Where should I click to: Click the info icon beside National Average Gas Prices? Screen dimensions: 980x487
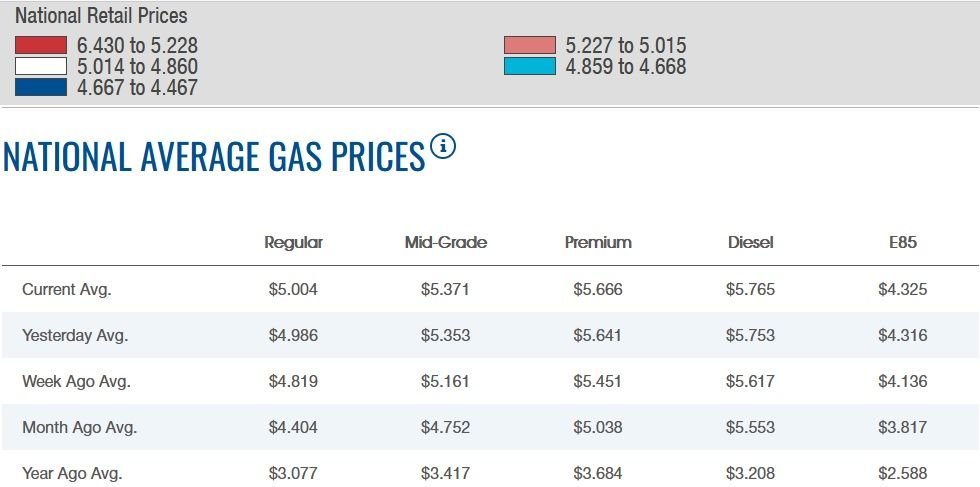coord(443,147)
